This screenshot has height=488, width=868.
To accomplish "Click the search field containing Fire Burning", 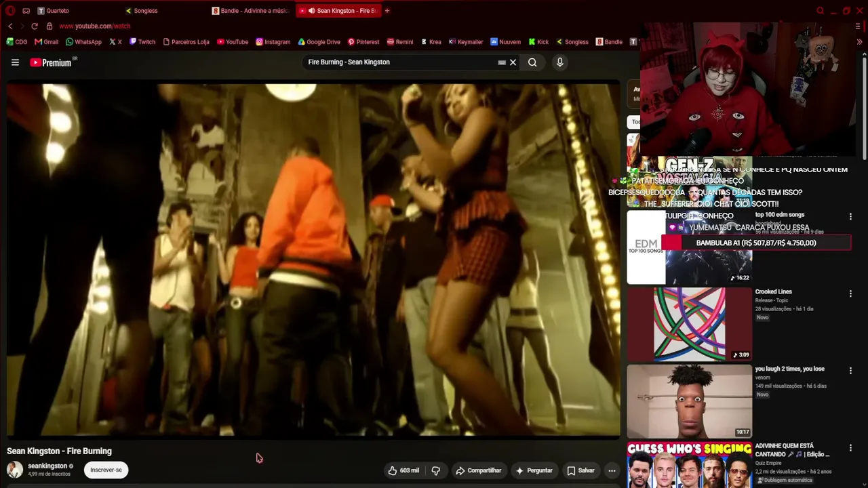I will 400,62.
